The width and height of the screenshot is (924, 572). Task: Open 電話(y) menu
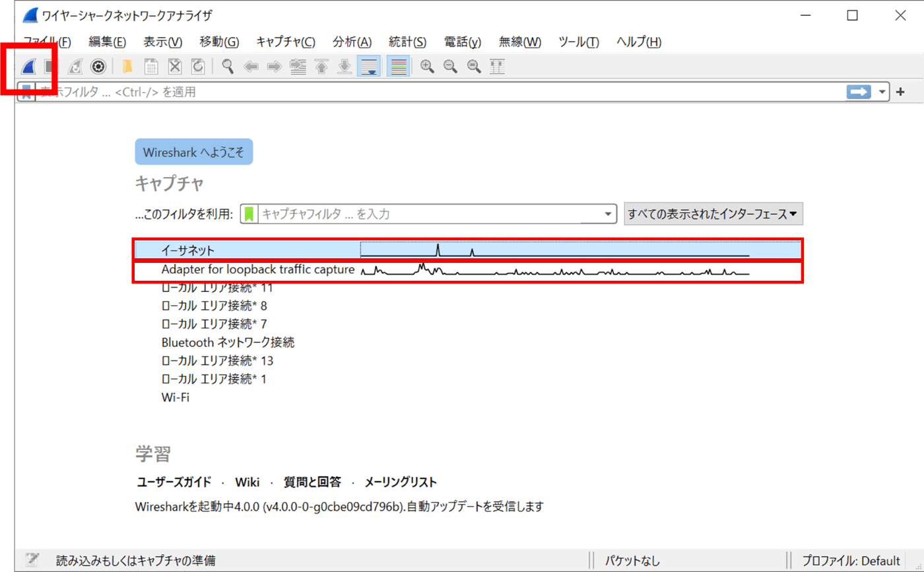coord(463,42)
